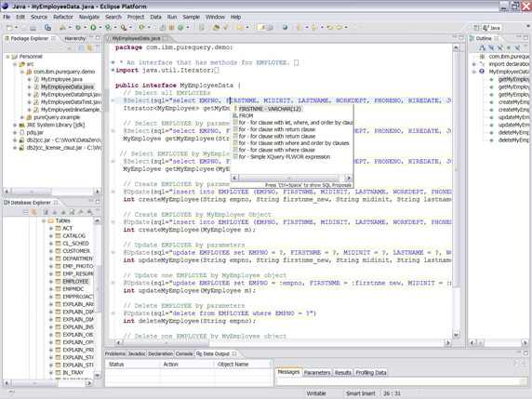Click Open Perspective icon beside Java button

click(476, 28)
